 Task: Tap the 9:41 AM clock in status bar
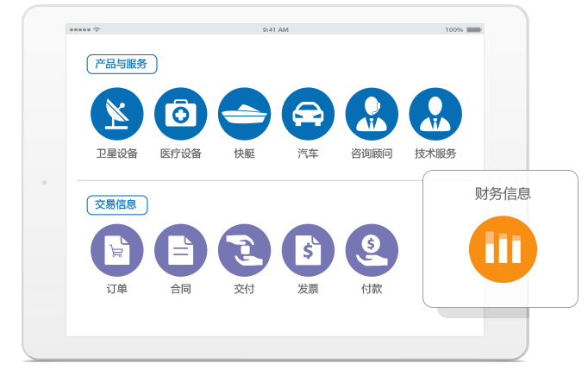point(275,29)
